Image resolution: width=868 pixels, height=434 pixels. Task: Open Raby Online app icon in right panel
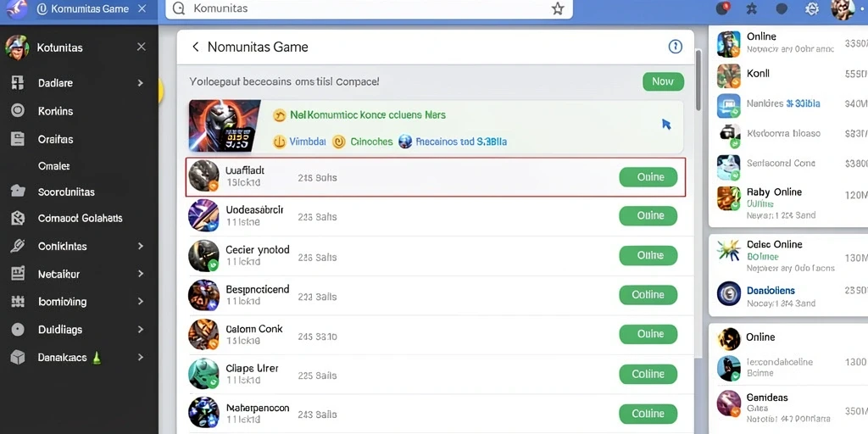[x=728, y=198]
